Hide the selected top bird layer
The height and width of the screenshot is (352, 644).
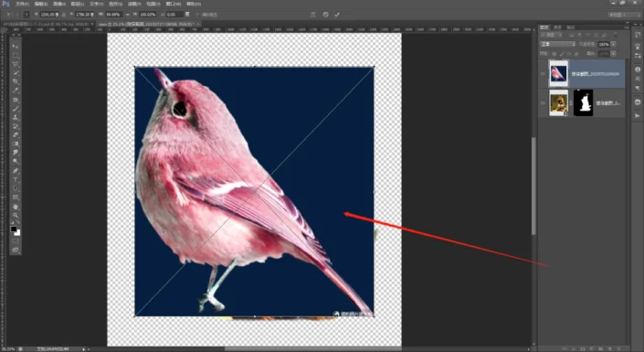tap(543, 74)
